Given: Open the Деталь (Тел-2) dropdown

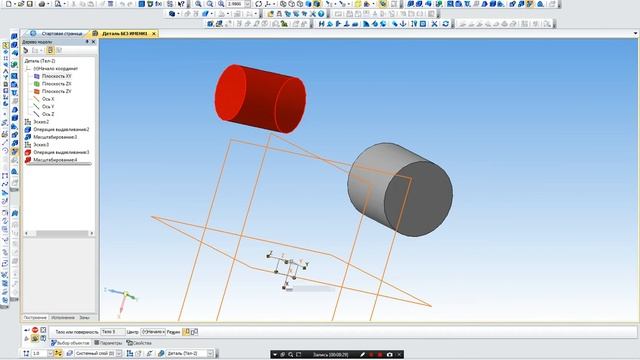Looking at the screenshot, I should coord(211,353).
